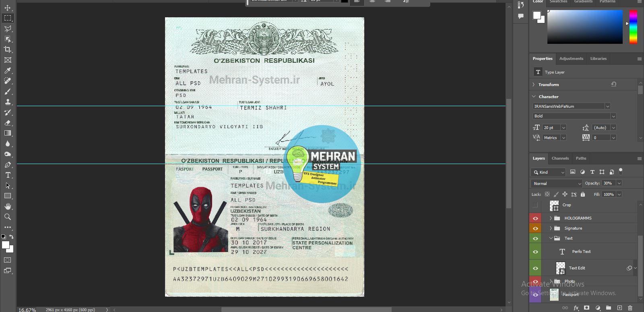Open the Comments panel icon
Image resolution: width=644 pixels, height=312 pixels.
(521, 16)
